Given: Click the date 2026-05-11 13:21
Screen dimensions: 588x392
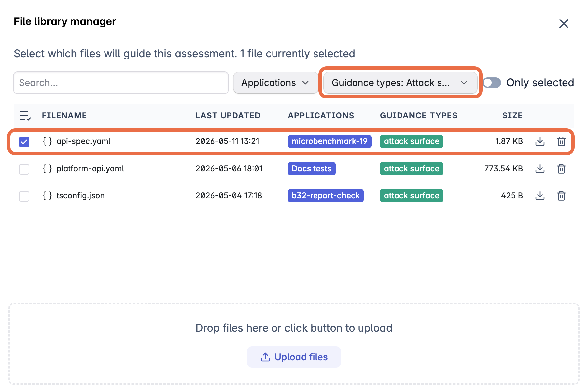Looking at the screenshot, I should point(228,141).
